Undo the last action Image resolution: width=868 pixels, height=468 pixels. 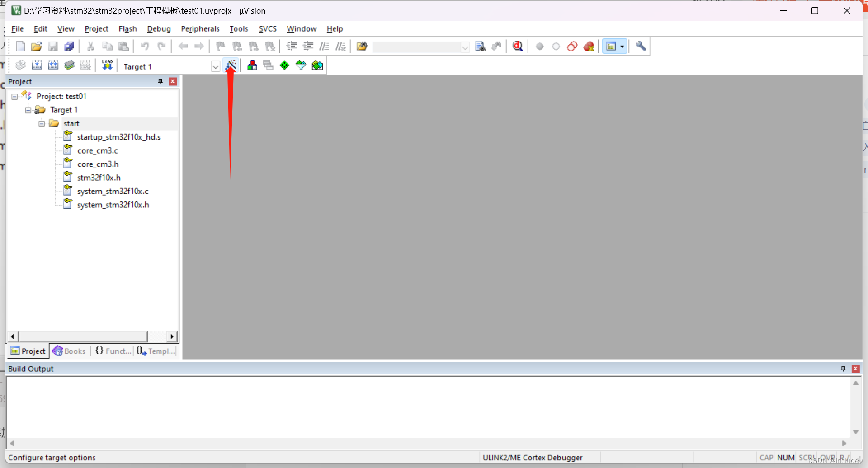pyautogui.click(x=145, y=47)
